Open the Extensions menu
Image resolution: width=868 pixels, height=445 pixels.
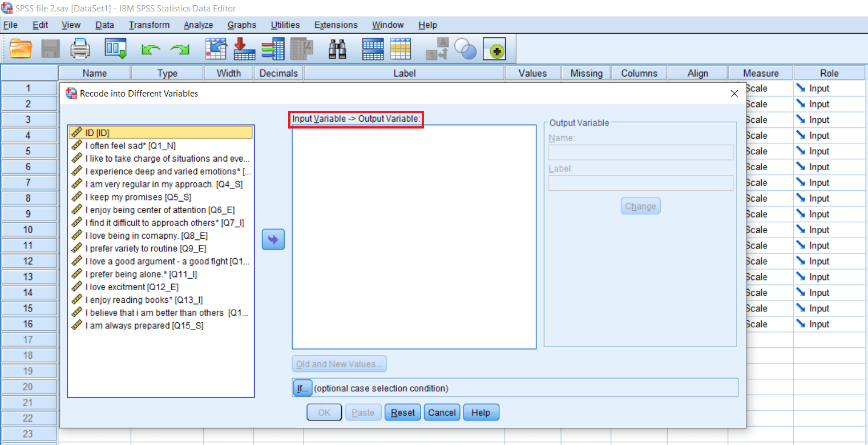(x=336, y=25)
